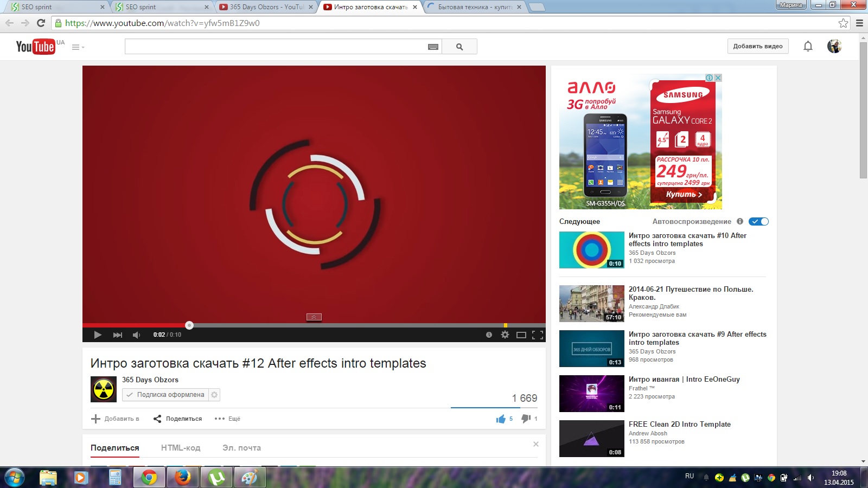Click the Watch Later clock icon in player
The height and width of the screenshot is (488, 868).
489,335
